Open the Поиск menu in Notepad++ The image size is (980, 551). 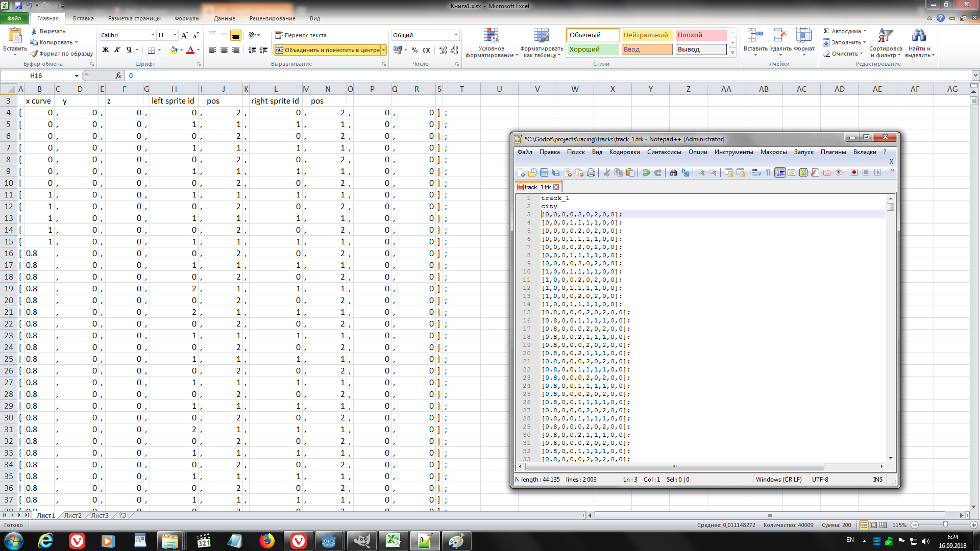[576, 152]
